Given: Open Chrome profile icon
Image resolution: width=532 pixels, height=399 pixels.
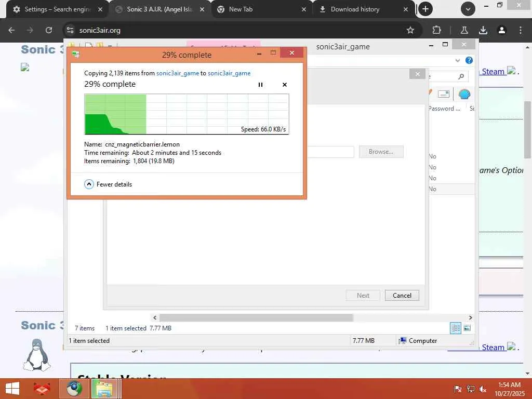Looking at the screenshot, I should click(x=501, y=30).
